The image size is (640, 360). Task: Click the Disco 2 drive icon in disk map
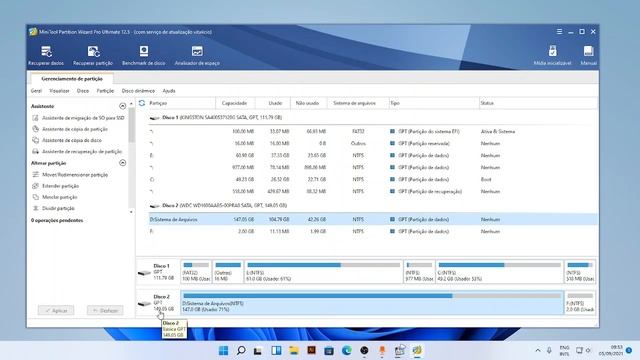(x=144, y=303)
